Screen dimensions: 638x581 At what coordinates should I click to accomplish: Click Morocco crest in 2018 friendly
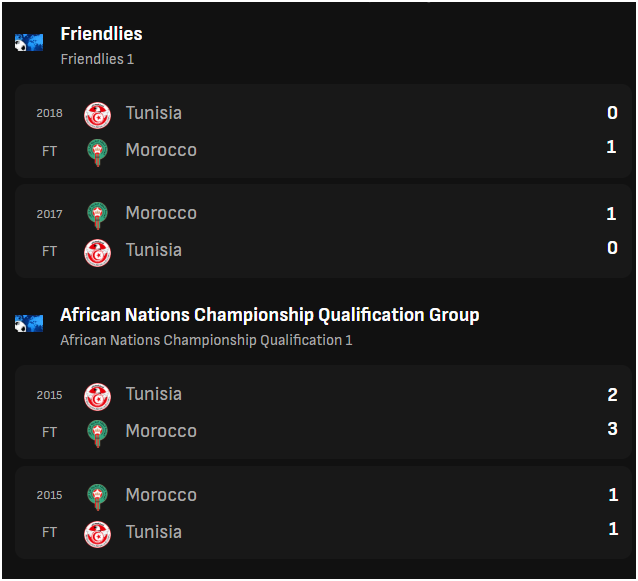97,153
